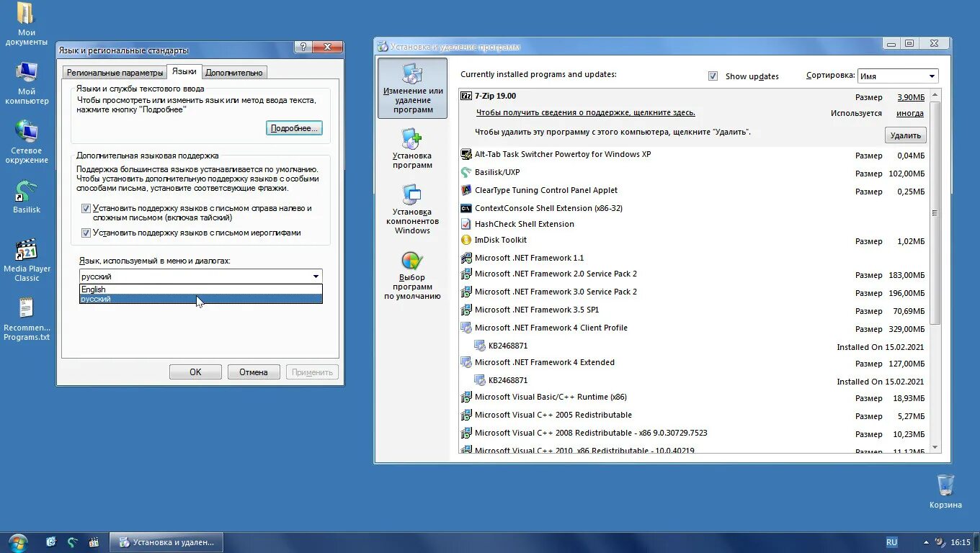Choose русский in the language list

point(200,299)
